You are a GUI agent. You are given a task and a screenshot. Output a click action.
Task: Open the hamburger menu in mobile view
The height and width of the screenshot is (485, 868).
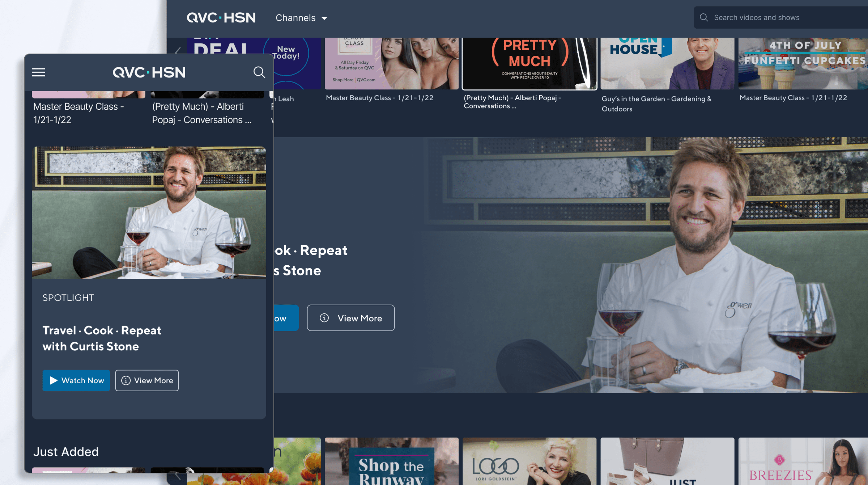coord(38,72)
